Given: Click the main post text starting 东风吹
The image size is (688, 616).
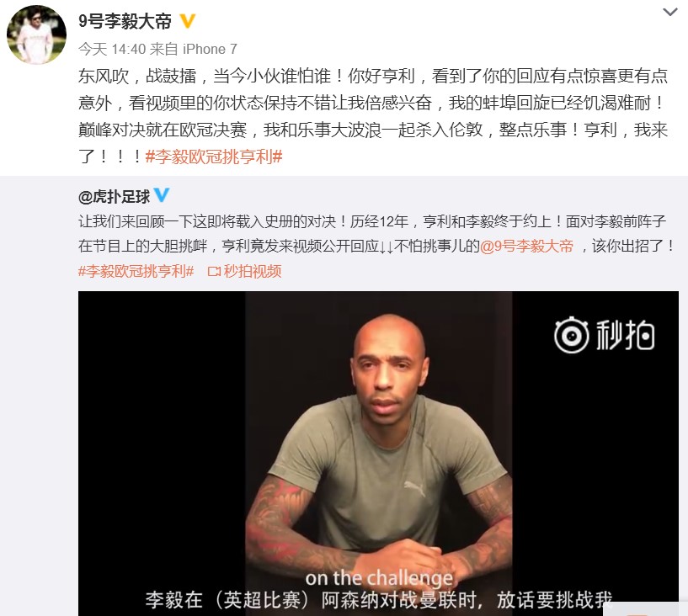Looking at the screenshot, I should 373,116.
